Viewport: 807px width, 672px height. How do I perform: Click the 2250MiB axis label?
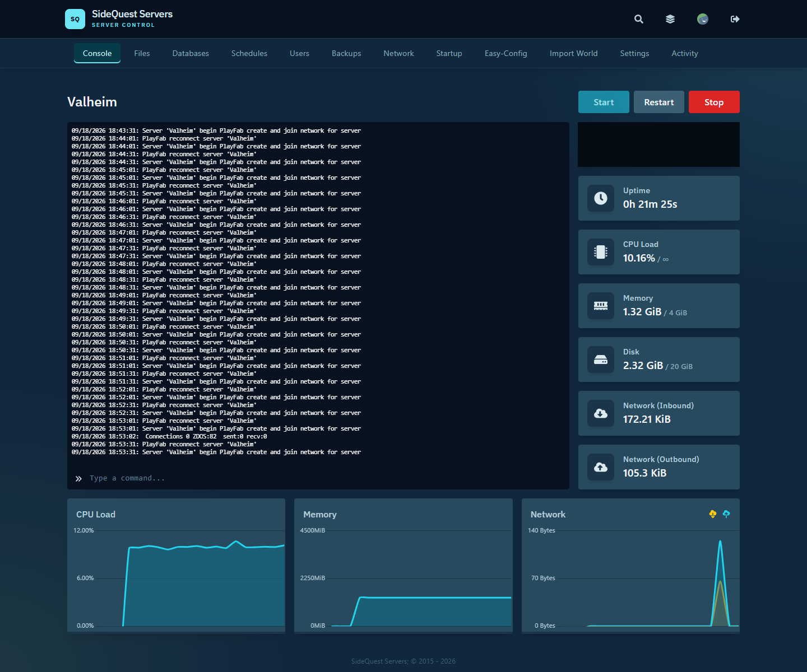(x=313, y=578)
